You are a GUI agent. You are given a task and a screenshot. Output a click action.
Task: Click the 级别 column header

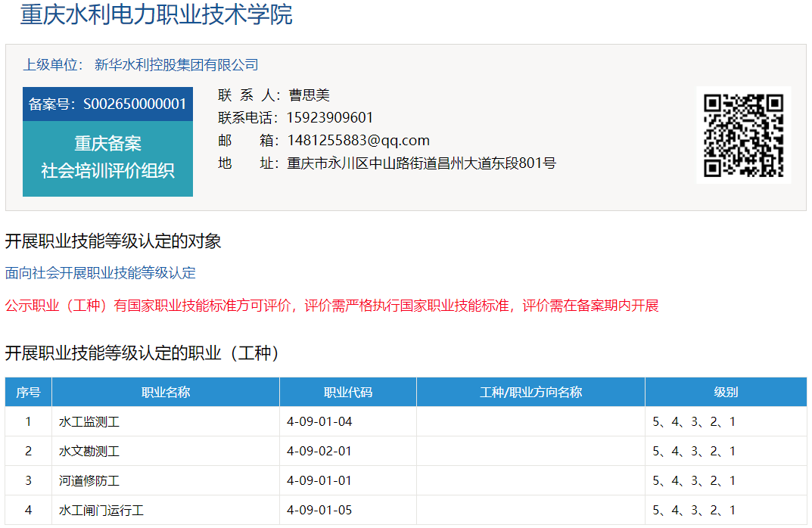(726, 392)
